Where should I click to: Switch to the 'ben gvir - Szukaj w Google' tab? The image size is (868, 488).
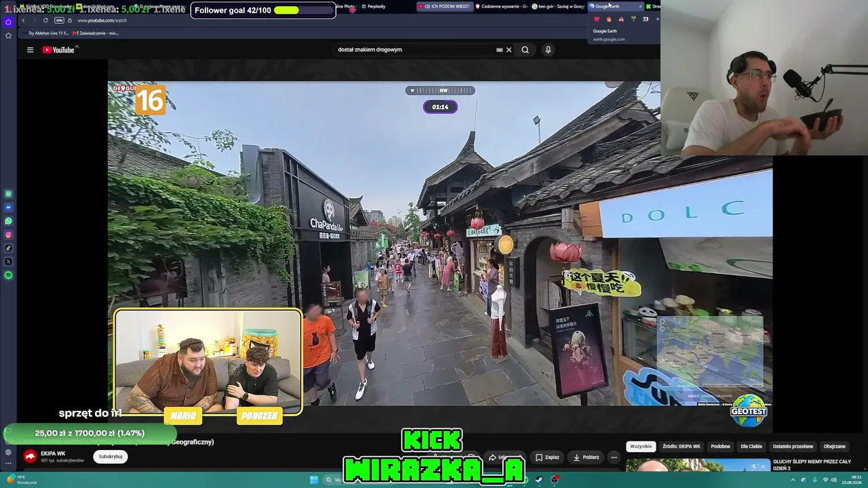558,6
